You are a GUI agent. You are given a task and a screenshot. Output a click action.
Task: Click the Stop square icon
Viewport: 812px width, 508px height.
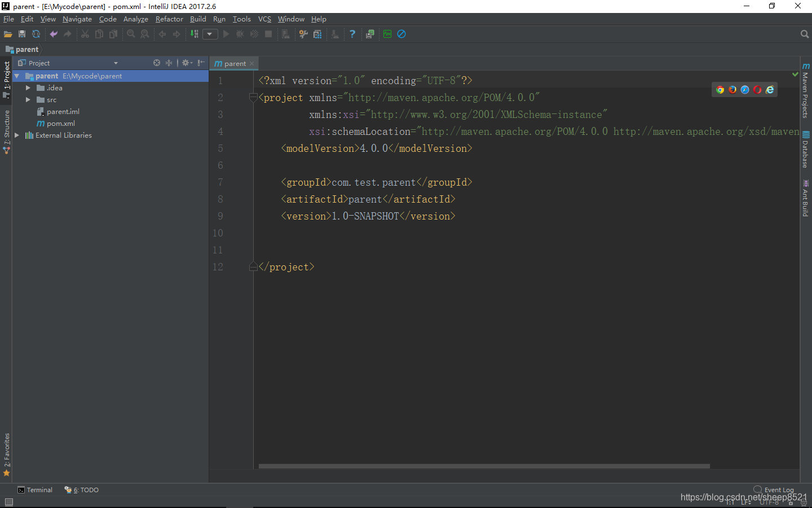268,34
